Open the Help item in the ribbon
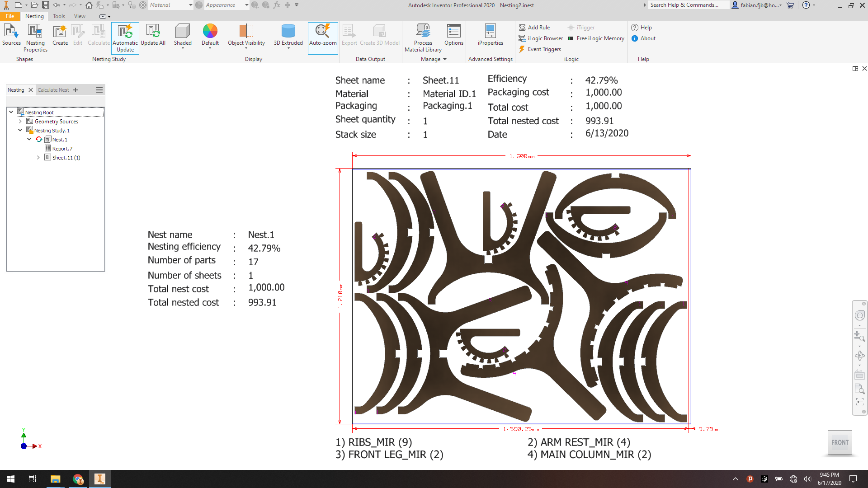Image resolution: width=868 pixels, height=488 pixels. [642, 28]
